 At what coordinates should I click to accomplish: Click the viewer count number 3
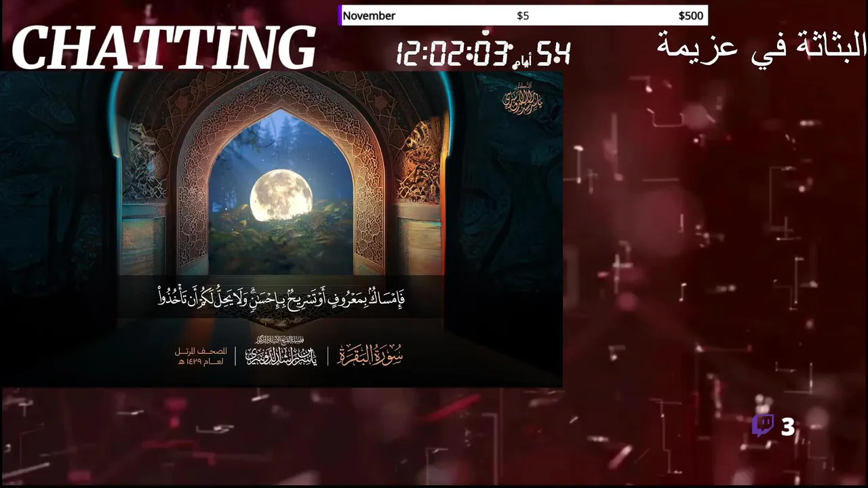pyautogui.click(x=787, y=427)
